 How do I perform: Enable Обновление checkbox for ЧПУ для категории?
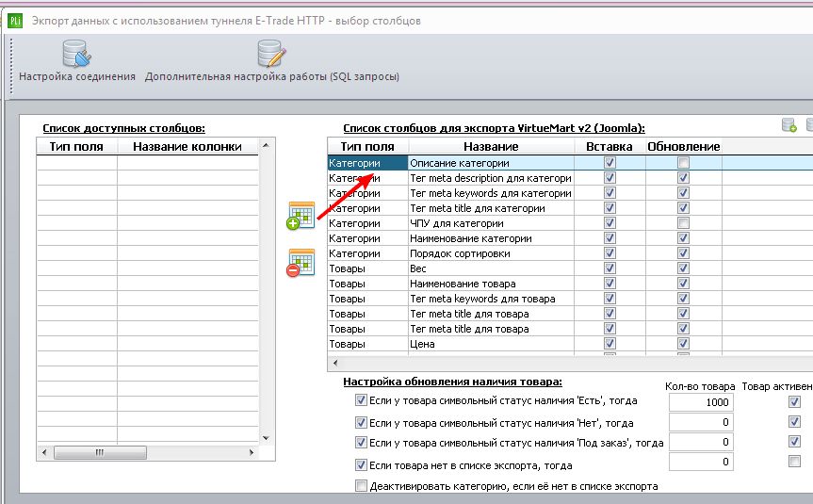(683, 223)
